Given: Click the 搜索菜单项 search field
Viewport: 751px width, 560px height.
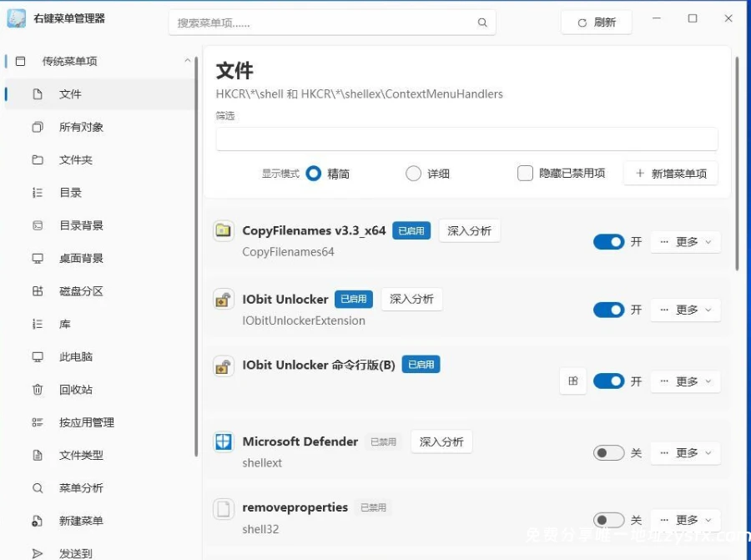Looking at the screenshot, I should tap(332, 23).
